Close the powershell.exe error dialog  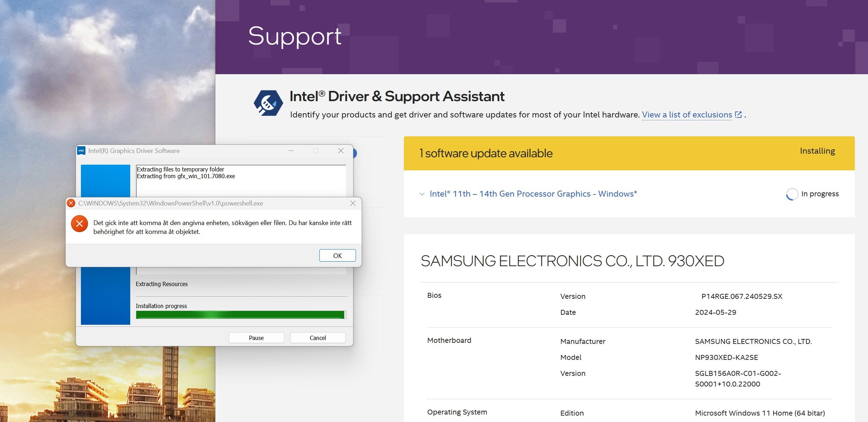click(x=353, y=203)
